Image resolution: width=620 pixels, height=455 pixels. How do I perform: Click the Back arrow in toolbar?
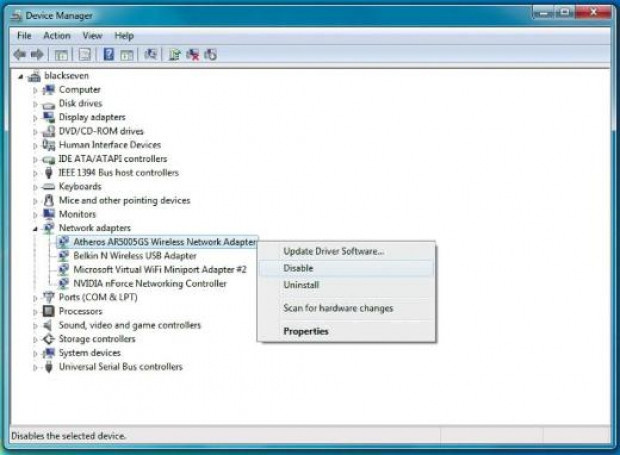point(19,55)
